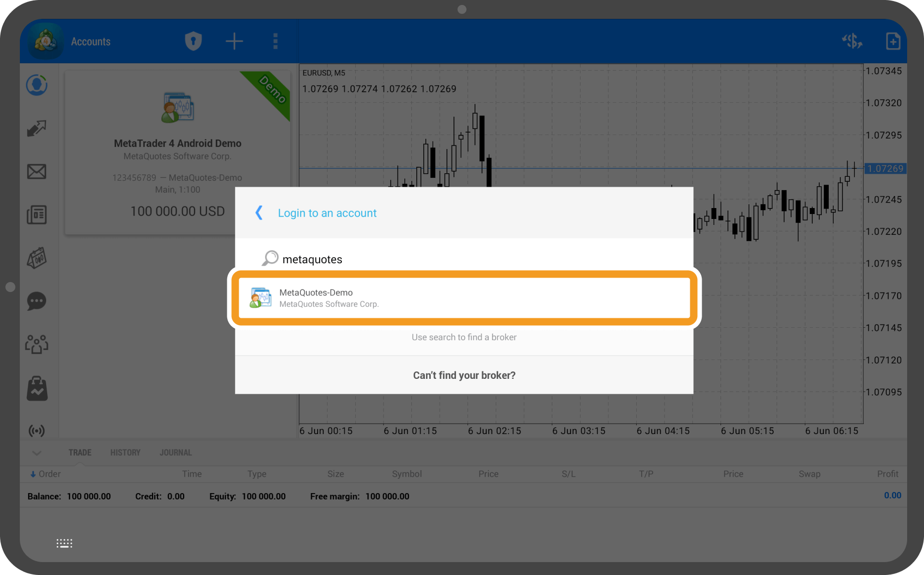Click the S/L column header
The width and height of the screenshot is (924, 575).
[x=569, y=474]
